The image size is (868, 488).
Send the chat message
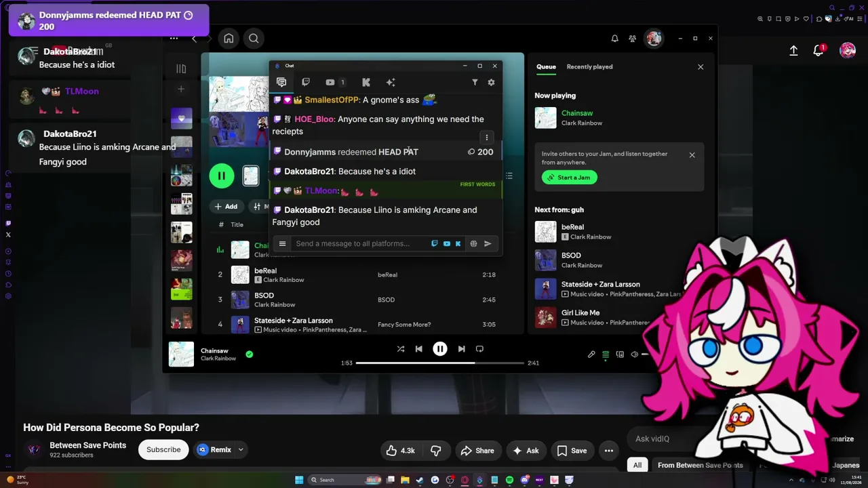point(488,244)
